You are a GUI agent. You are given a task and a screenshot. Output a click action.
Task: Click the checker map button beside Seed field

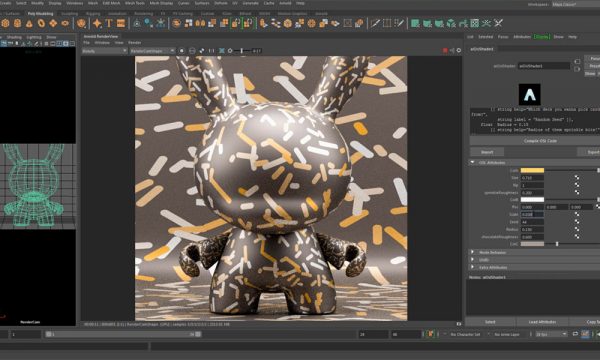[x=577, y=222]
